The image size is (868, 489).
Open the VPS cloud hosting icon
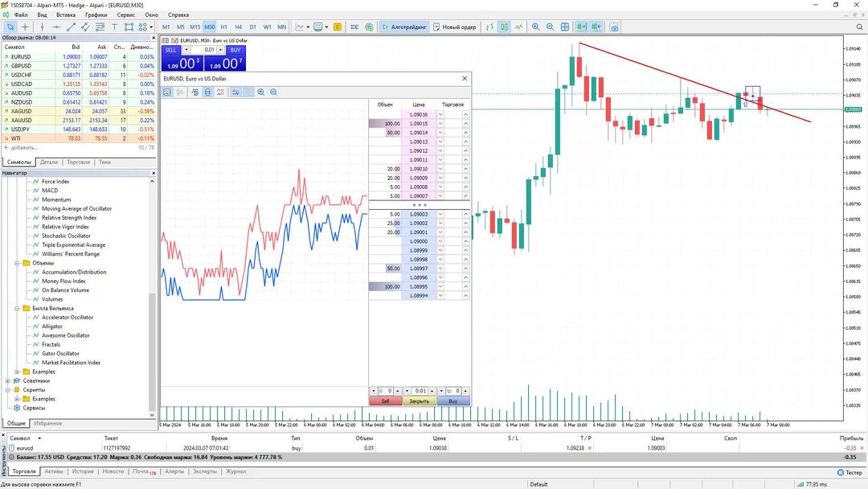pos(369,27)
